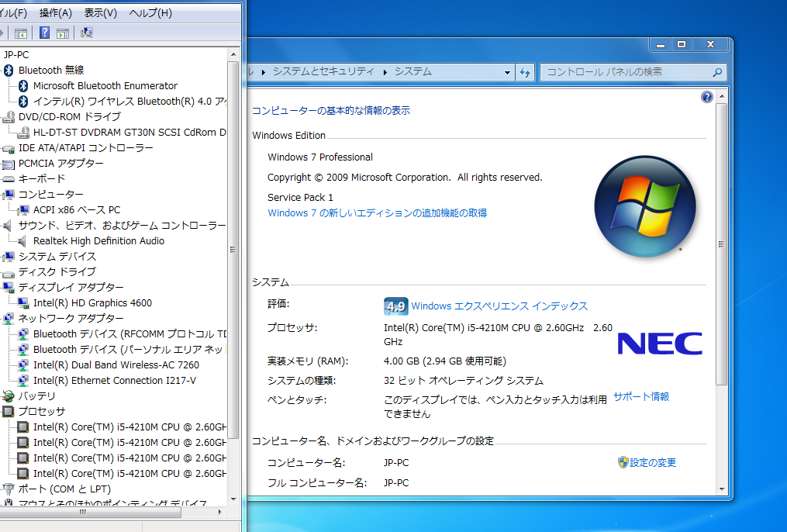Screen dimensions: 787x532
Task: Click the システム デバイス category icon
Action: point(8,257)
